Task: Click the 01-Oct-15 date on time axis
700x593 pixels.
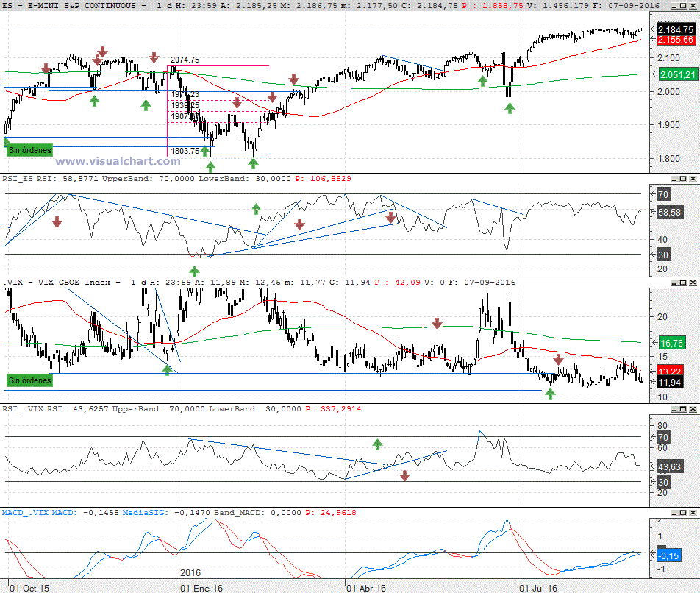Action: (x=29, y=588)
